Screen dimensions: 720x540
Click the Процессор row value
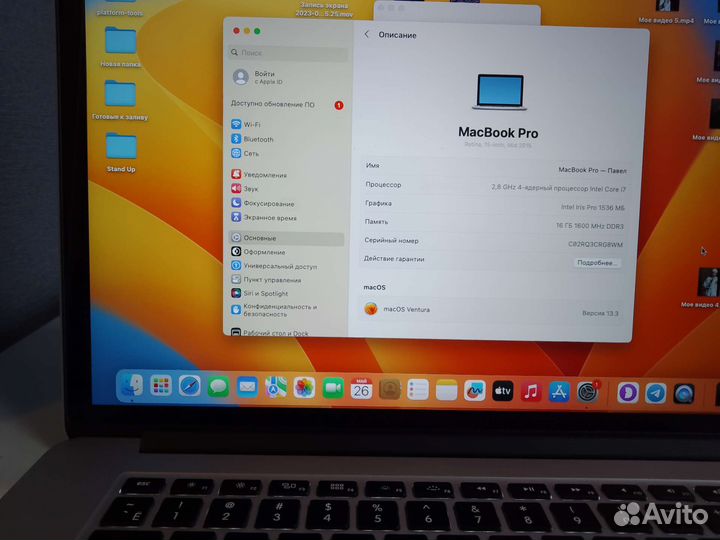[558, 188]
